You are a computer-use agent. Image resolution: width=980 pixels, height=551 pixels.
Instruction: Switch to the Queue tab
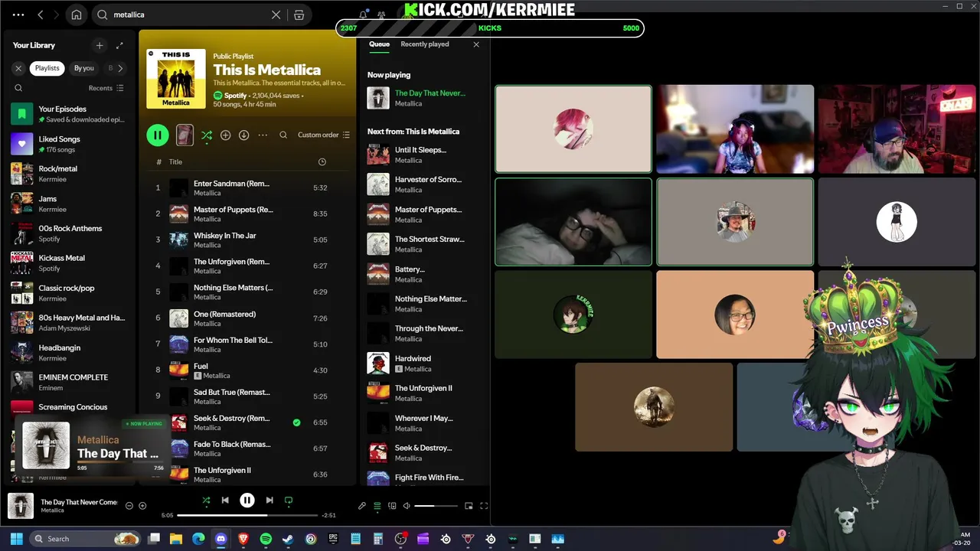point(379,44)
